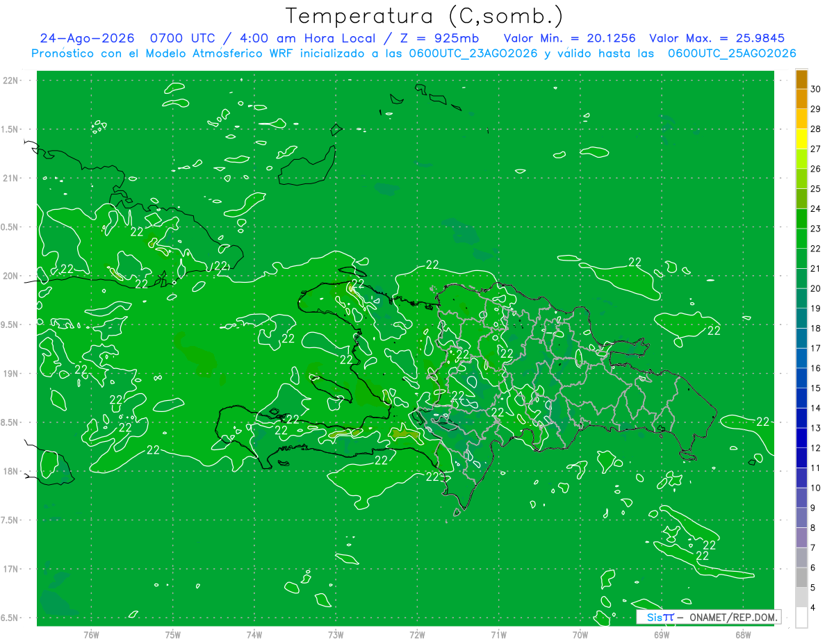Image resolution: width=834 pixels, height=644 pixels.
Task: Click longitude axis label "76W"
Action: click(x=91, y=634)
